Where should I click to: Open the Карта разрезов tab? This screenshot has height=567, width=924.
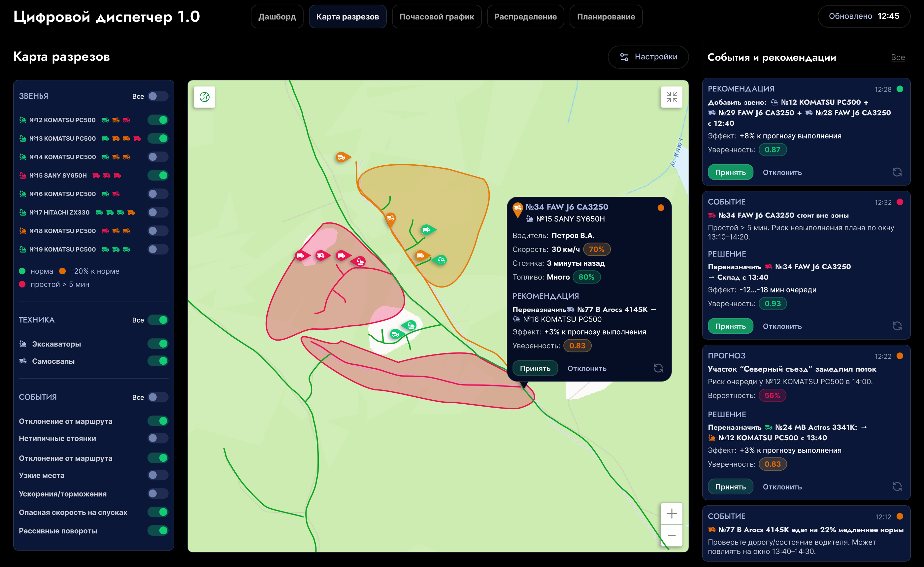[x=347, y=17]
